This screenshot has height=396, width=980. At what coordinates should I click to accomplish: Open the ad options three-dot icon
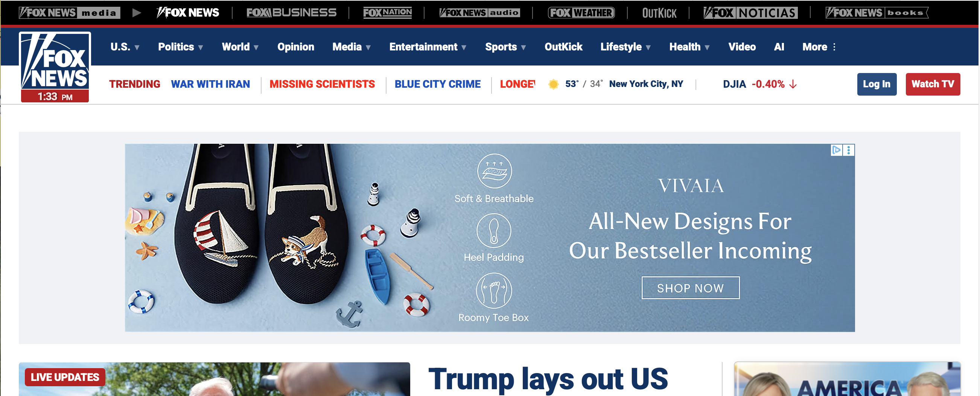pos(849,150)
